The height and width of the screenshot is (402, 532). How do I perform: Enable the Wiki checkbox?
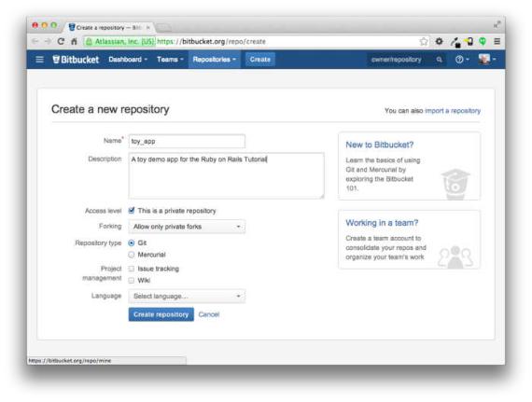[x=132, y=281]
